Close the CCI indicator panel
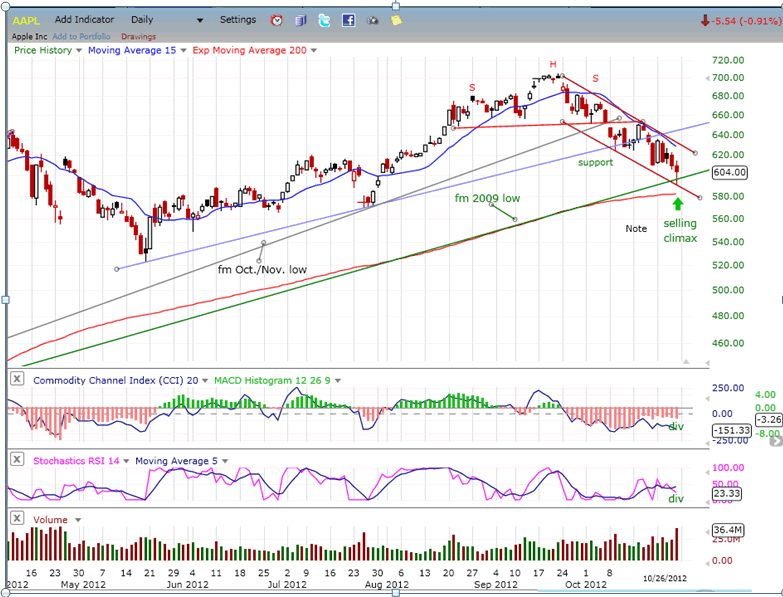 coord(17,378)
